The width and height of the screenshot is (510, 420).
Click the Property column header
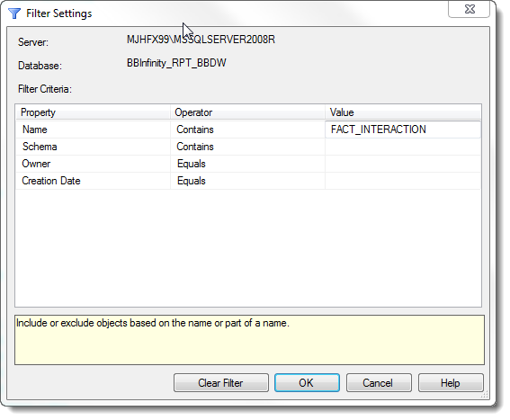pos(93,112)
